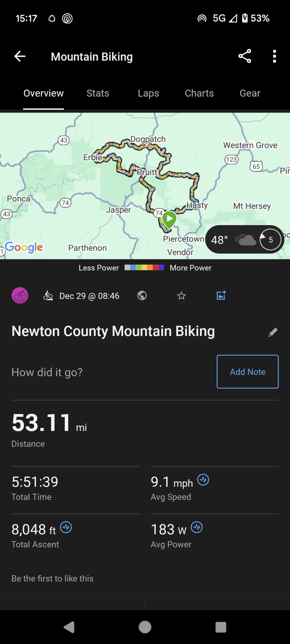The height and width of the screenshot is (644, 290).
Task: Open the 48° weather widget
Action: click(245, 240)
